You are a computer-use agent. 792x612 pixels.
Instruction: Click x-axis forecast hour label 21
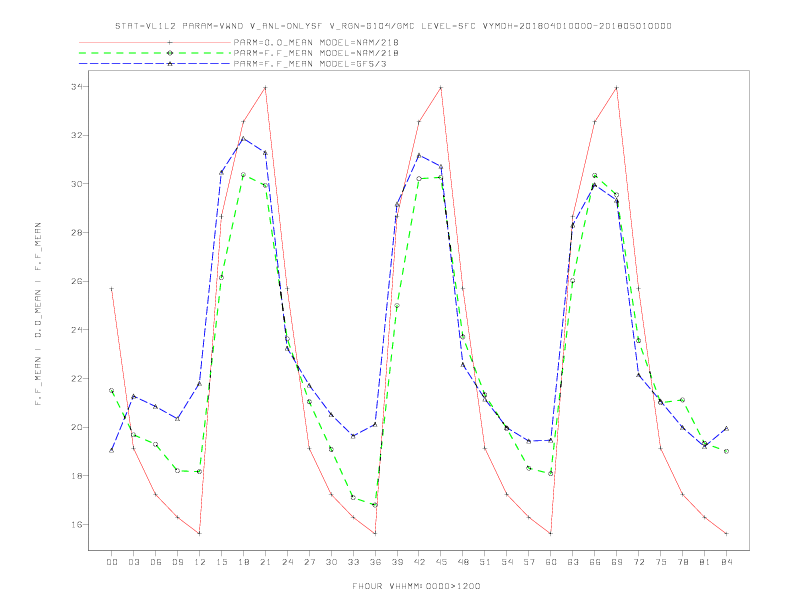(x=265, y=562)
